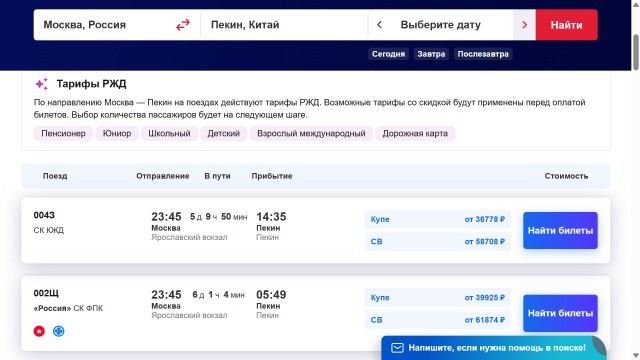Click the red star icon on train 002Щ

pos(39,331)
